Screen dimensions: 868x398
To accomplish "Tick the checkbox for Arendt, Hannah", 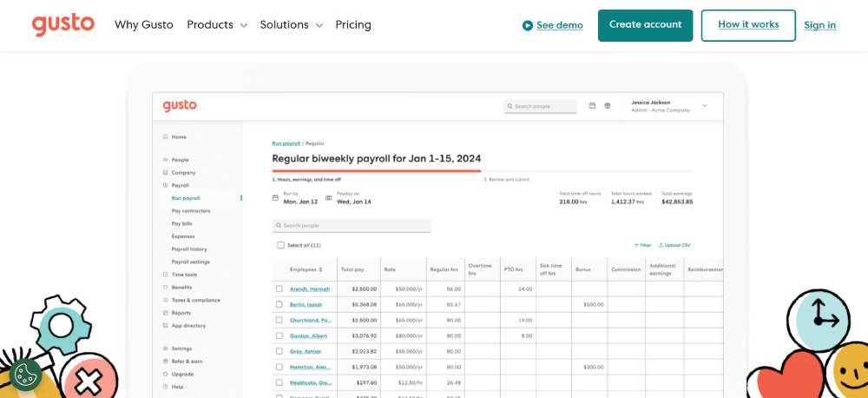I will (279, 289).
